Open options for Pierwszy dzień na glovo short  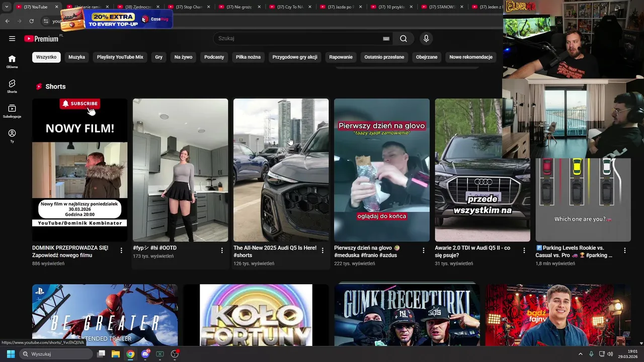coord(423,250)
